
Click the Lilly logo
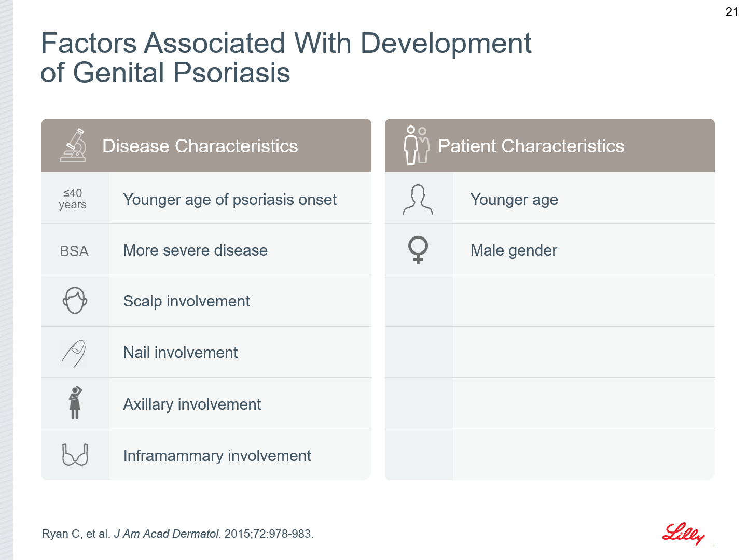684,534
